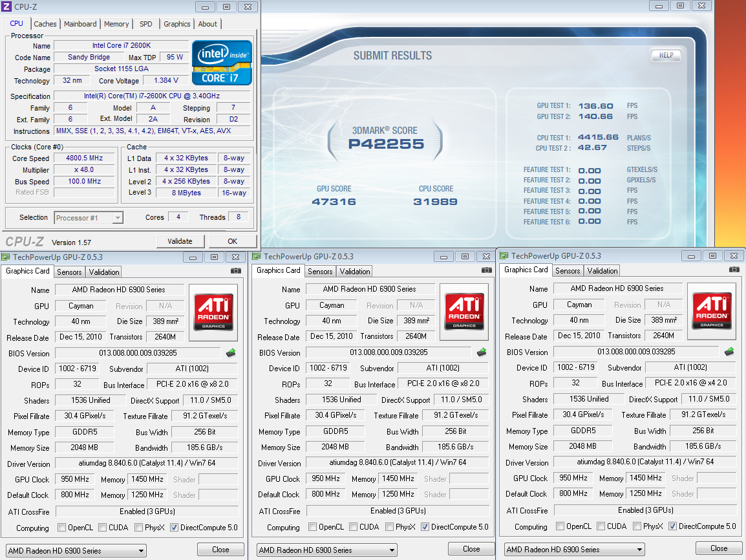Open the Sensors tab in the leftmost GPU-Z
This screenshot has height=560, width=746.
[69, 272]
